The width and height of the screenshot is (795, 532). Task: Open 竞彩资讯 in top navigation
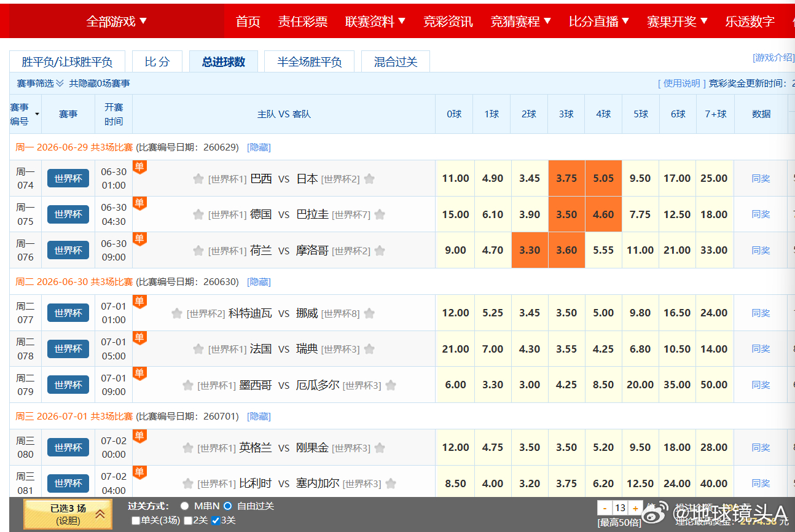[448, 22]
